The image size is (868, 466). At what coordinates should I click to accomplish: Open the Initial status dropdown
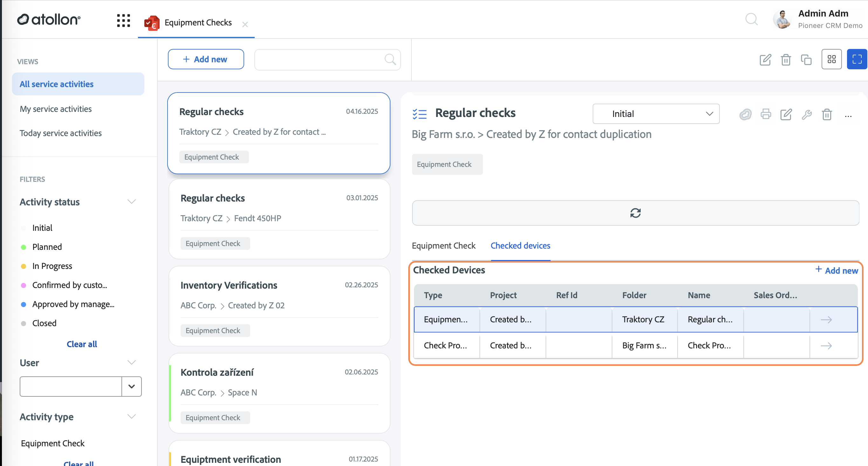[656, 114]
